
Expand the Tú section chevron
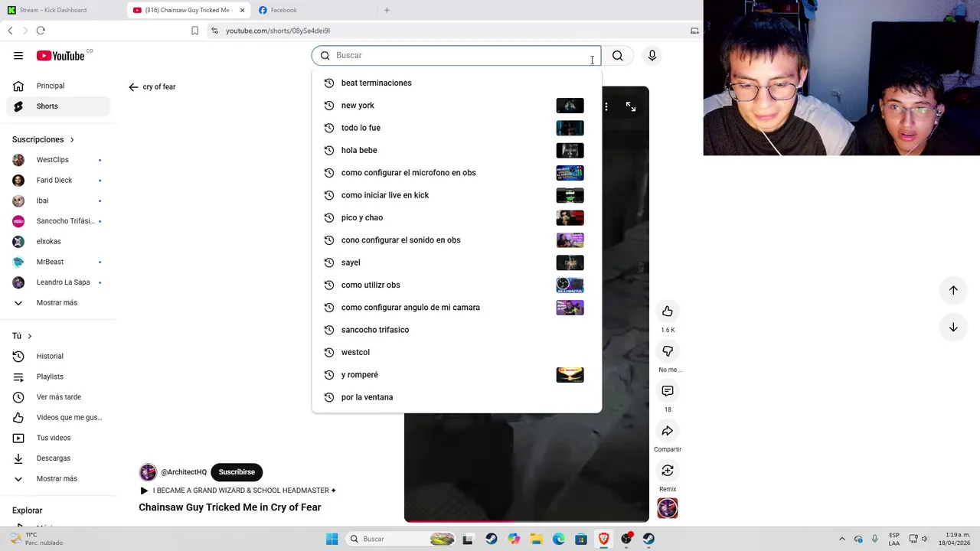pos(30,336)
